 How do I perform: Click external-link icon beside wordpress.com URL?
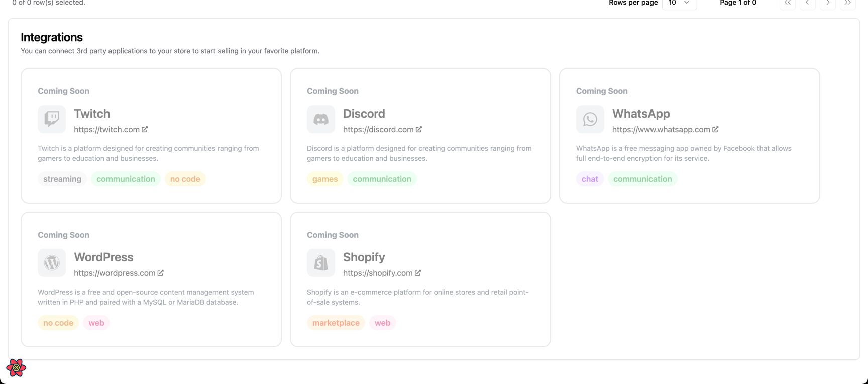(161, 273)
